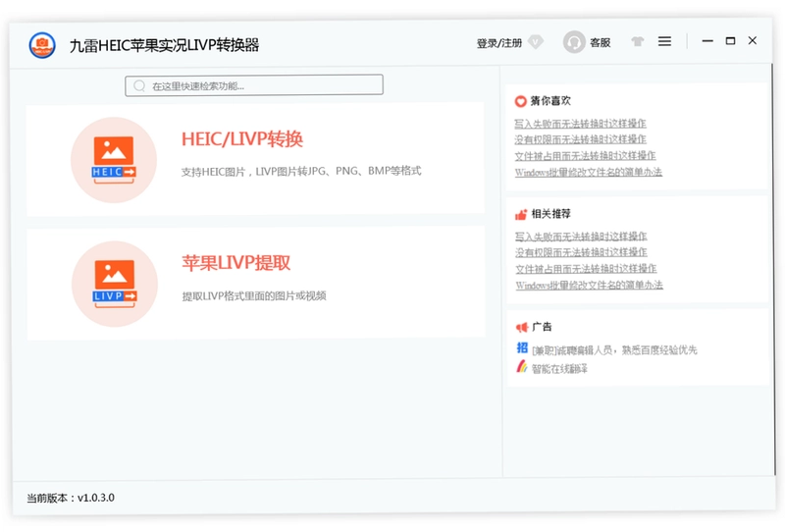785x532 pixels.
Task: Select the HEIC/LIVP转换 title
Action: tap(242, 139)
